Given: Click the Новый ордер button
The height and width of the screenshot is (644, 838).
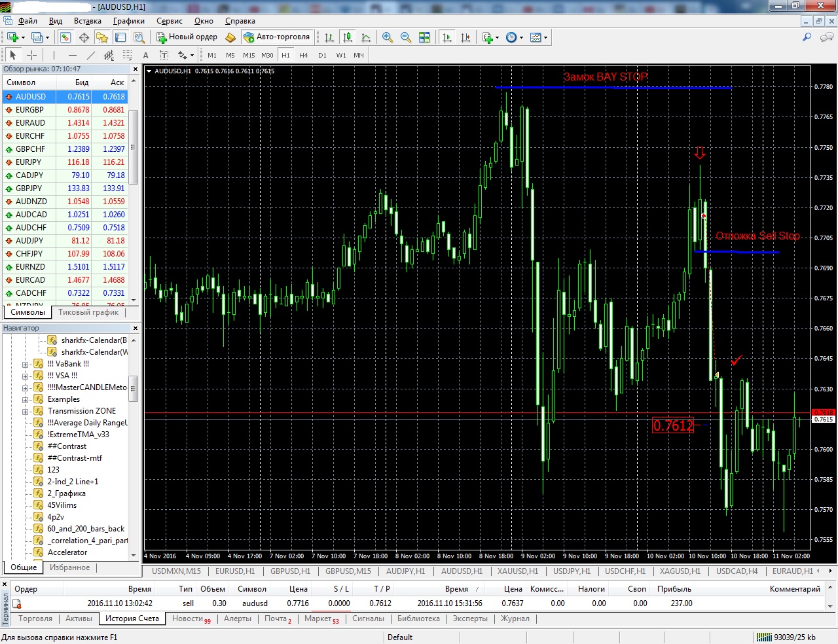Looking at the screenshot, I should (187, 37).
